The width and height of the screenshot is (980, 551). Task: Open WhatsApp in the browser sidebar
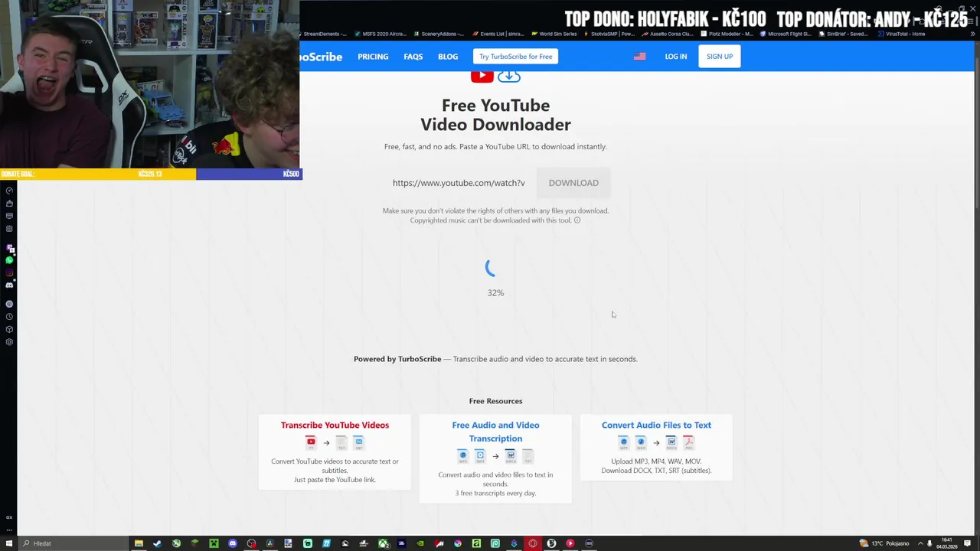[x=9, y=259]
